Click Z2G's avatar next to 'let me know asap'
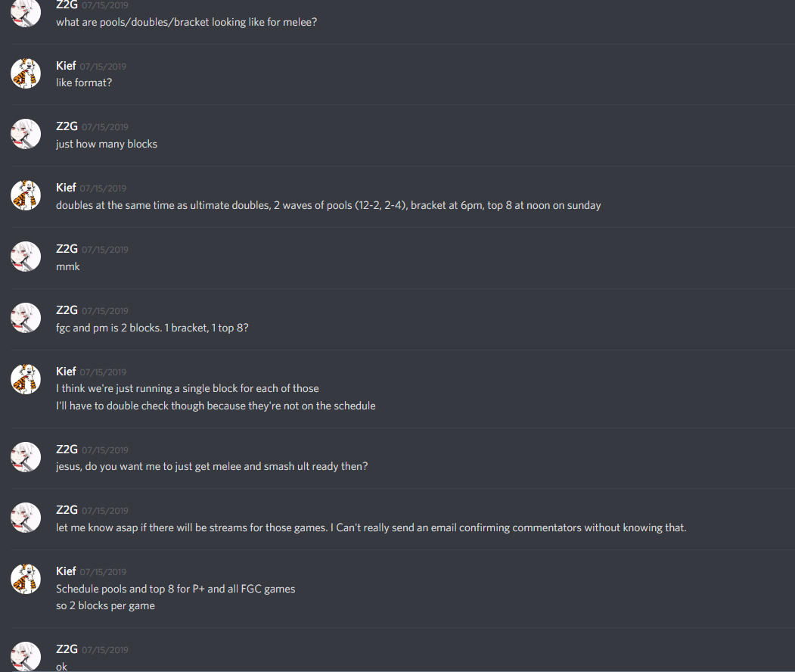This screenshot has height=672, width=795. click(26, 518)
